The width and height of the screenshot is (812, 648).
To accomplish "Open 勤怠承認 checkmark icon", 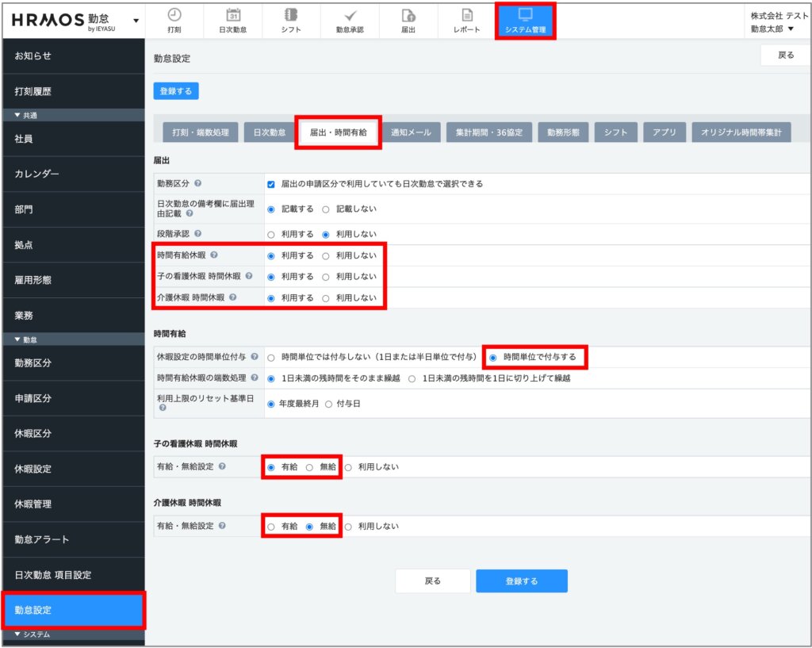I will point(350,15).
